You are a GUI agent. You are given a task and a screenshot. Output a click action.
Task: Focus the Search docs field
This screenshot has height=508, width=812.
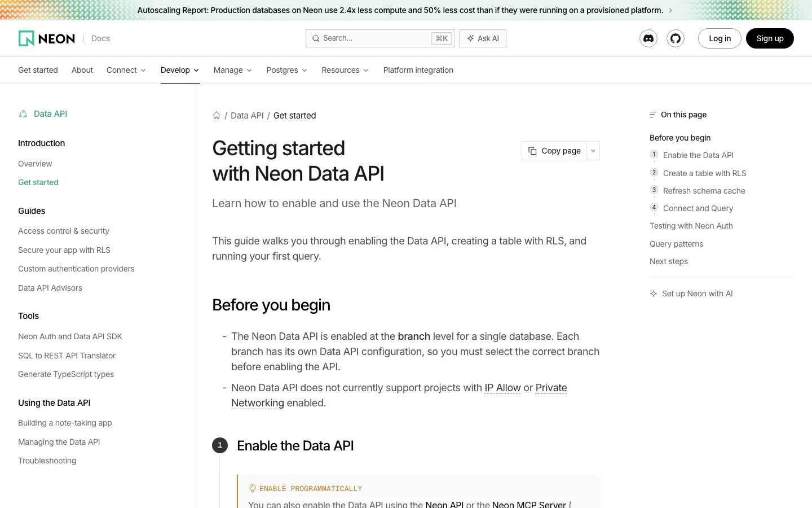[380, 38]
